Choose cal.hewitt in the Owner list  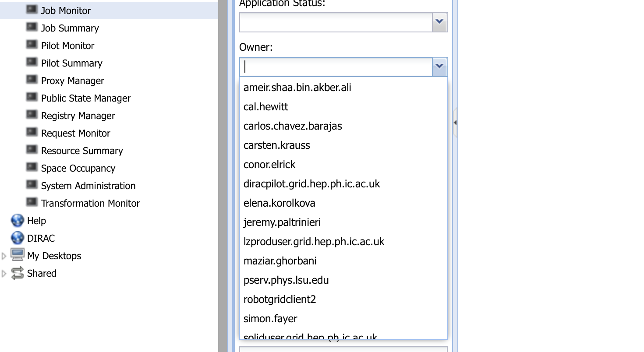point(265,107)
